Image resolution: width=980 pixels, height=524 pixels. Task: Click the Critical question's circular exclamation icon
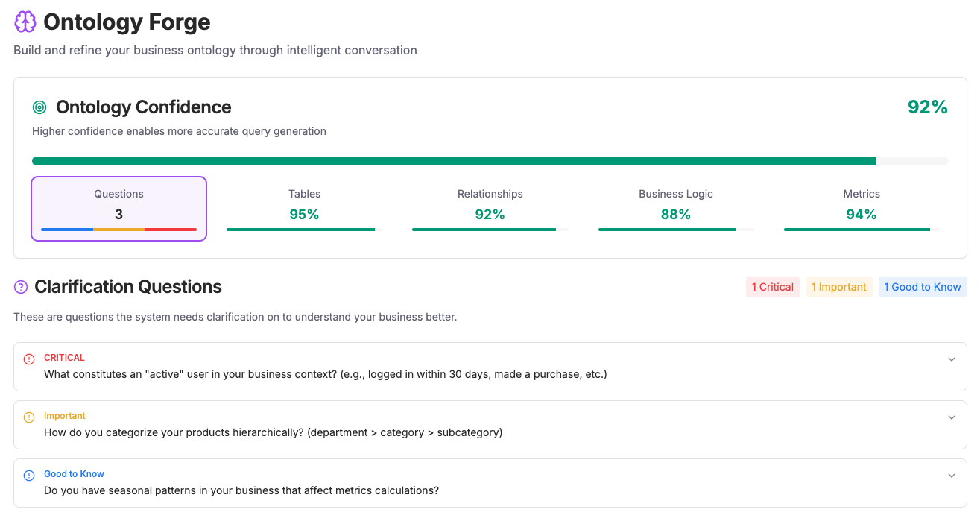[30, 358]
